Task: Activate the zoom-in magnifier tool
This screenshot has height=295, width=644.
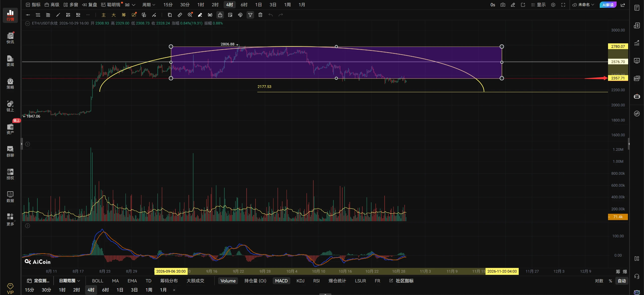Action: 190,15
